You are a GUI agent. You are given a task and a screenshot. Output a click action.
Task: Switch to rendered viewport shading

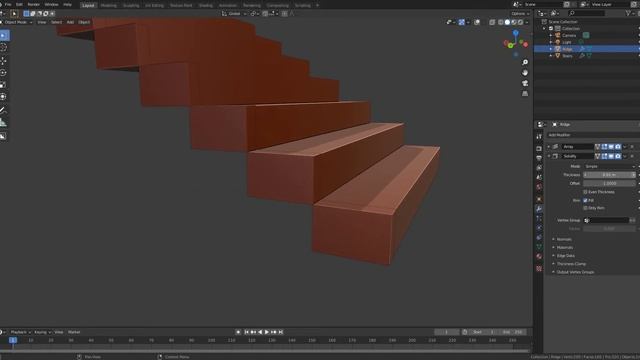520,22
